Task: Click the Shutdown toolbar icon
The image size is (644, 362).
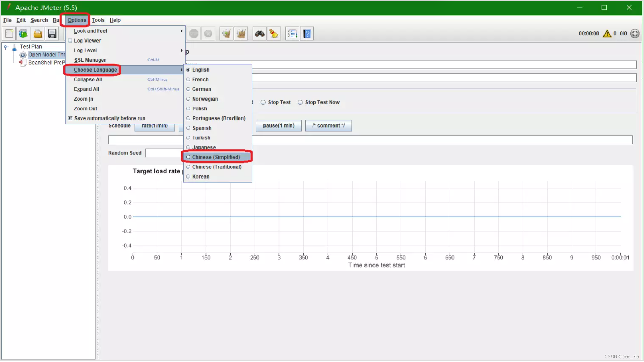Action: [208, 34]
